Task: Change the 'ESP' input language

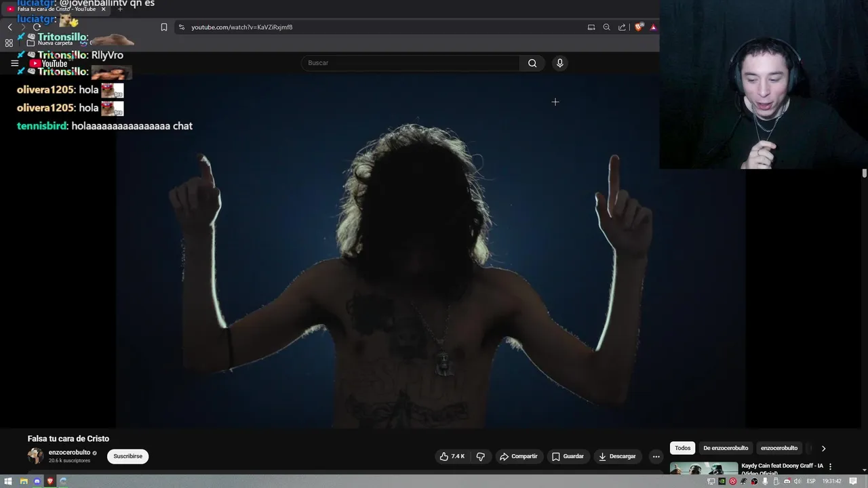Action: coord(811,481)
